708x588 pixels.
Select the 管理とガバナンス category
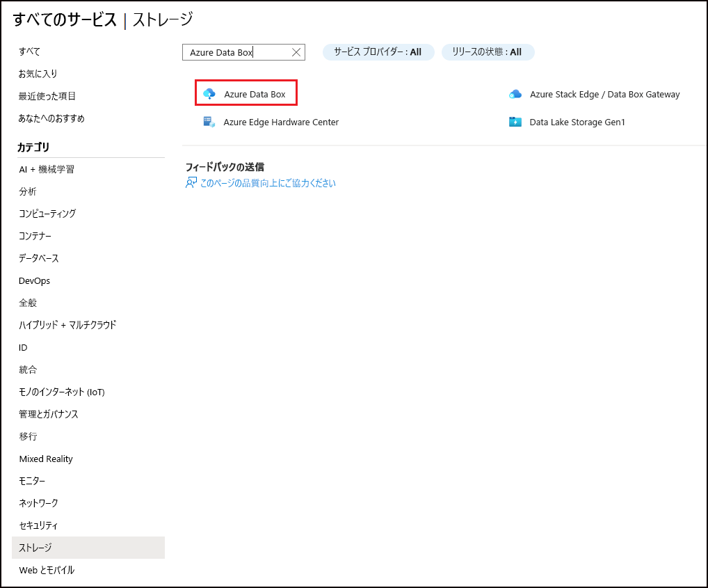(x=49, y=414)
